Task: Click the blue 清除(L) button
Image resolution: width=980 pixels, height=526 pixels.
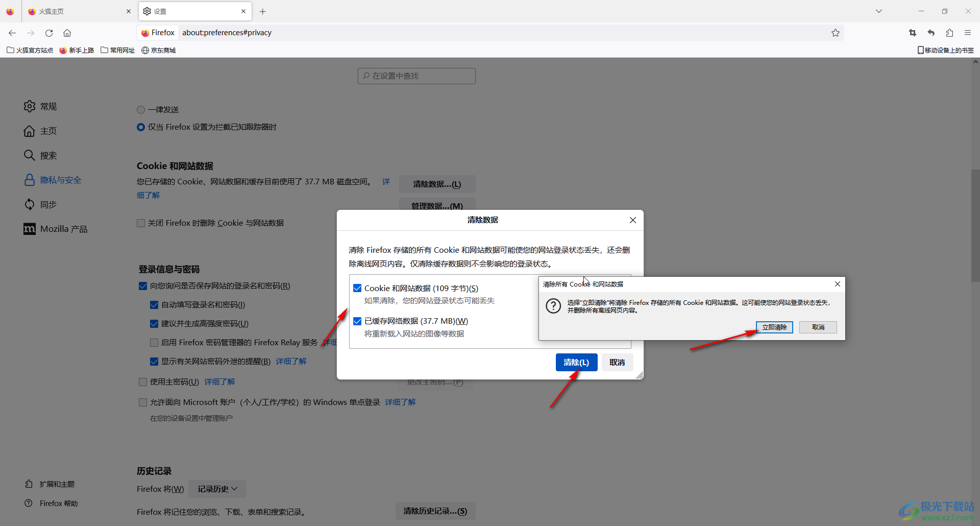Action: pyautogui.click(x=576, y=362)
